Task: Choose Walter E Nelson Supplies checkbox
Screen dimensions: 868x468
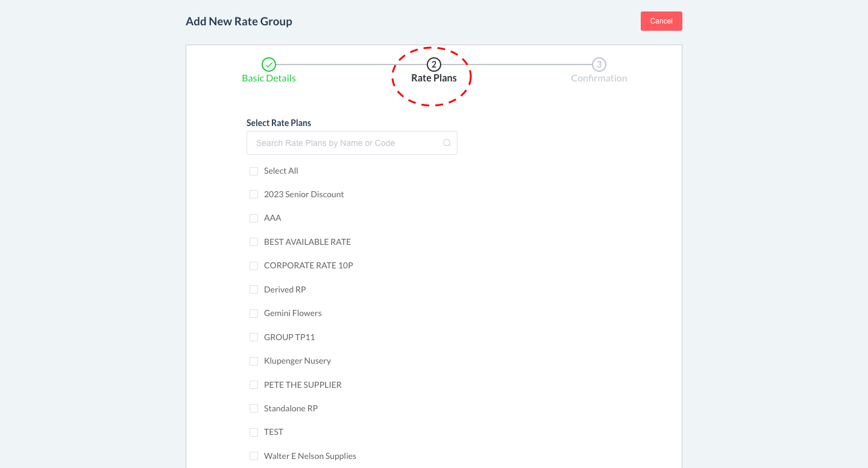Action: (x=254, y=456)
